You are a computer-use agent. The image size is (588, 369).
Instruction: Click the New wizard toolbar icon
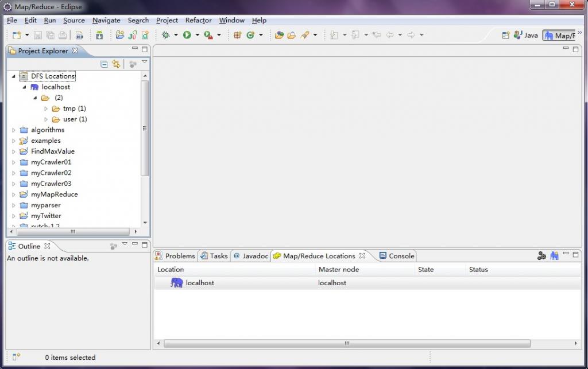(17, 35)
